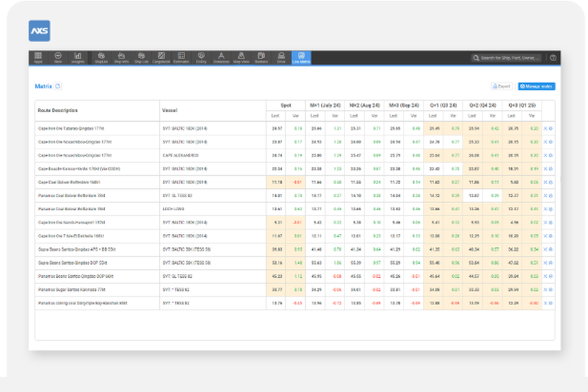Select the Panamax Beans Santos-Qingdao DOP 60kt route
The image size is (588, 392).
(76, 277)
